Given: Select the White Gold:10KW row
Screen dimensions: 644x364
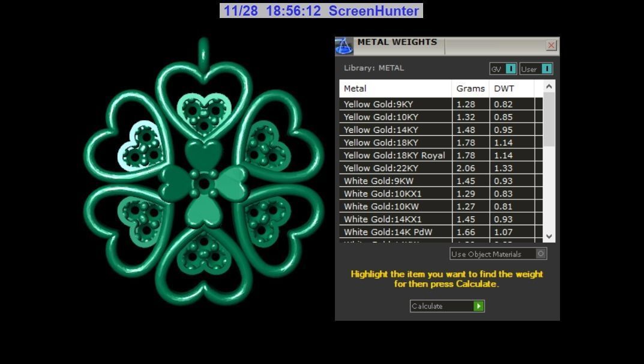Looking at the screenshot, I should 441,206.
